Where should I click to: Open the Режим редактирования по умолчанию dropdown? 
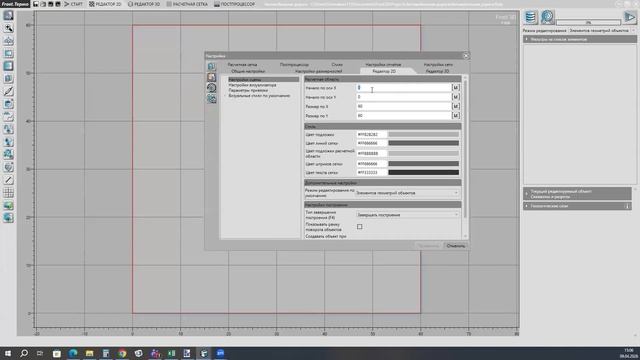[x=407, y=193]
